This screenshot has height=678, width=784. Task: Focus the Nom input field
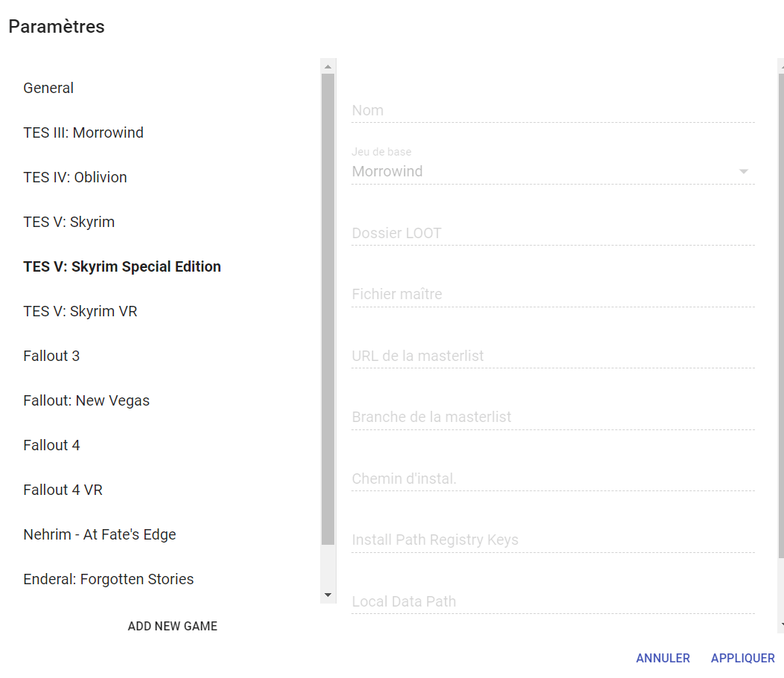coord(553,110)
